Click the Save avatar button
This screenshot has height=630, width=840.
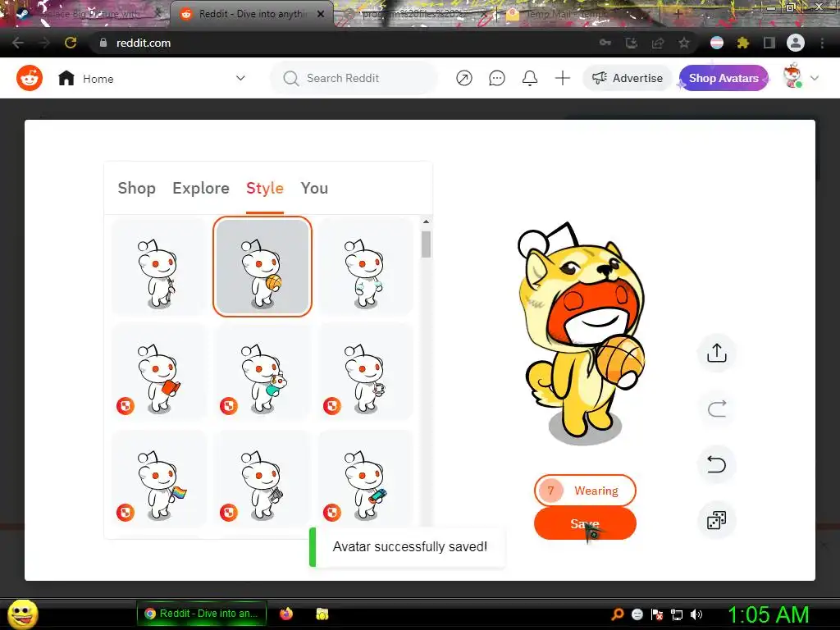coord(585,523)
